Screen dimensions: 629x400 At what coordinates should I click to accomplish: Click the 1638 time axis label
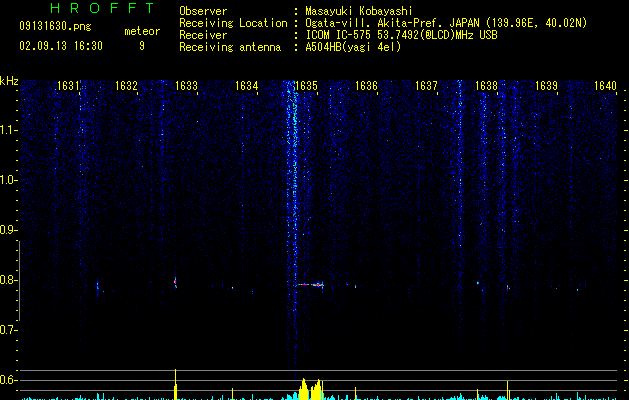click(486, 86)
